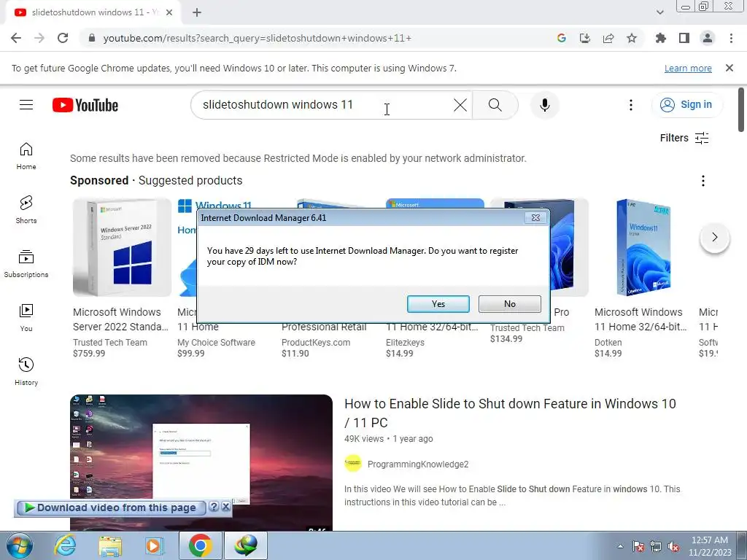This screenshot has height=560, width=747.
Task: Open the Windows Server 2022 Standard product image
Action: (122, 248)
